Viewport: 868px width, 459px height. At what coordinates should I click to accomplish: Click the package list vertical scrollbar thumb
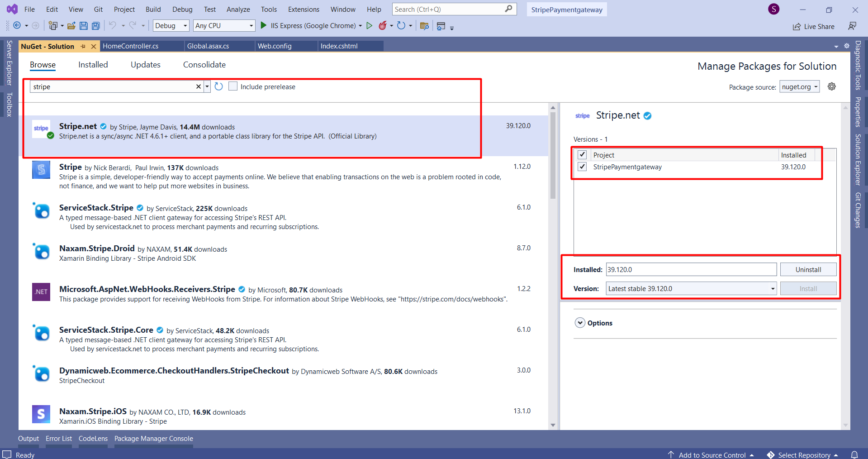point(553,155)
